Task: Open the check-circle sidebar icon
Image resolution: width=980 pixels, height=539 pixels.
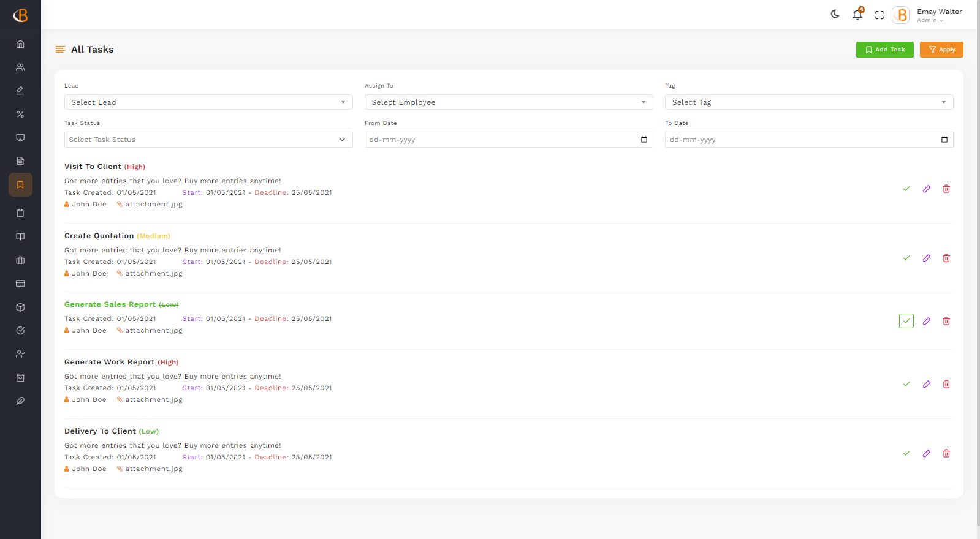Action: tap(20, 331)
